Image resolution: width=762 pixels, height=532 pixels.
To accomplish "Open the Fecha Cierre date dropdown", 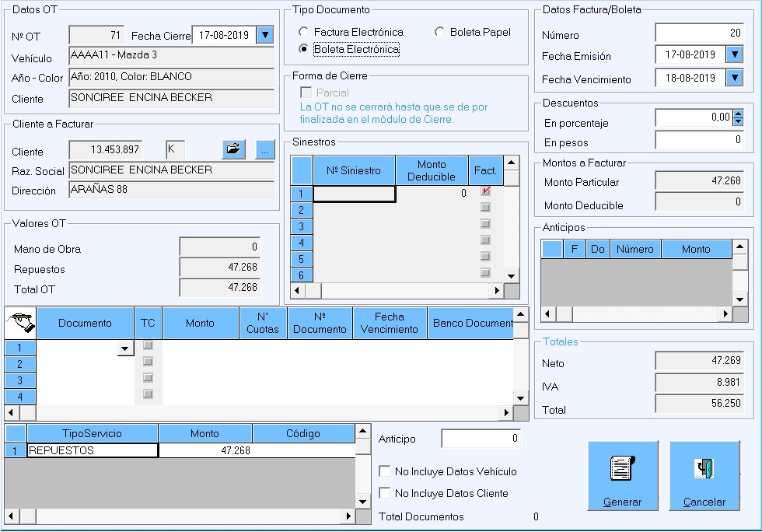I will [x=265, y=35].
